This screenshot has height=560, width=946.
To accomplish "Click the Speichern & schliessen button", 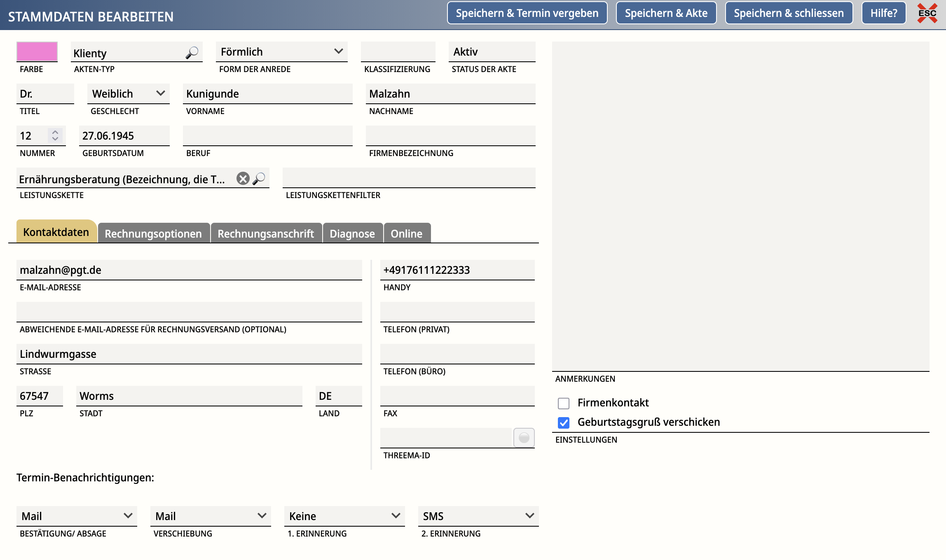I will [x=789, y=13].
